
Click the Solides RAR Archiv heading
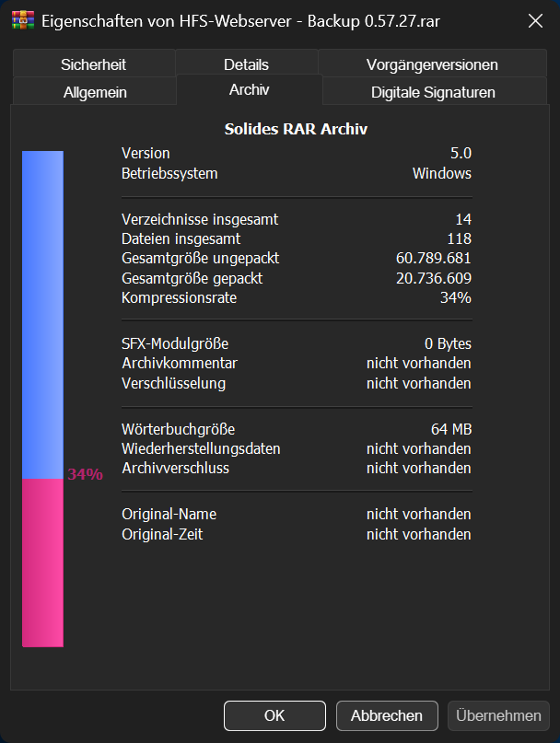(296, 129)
